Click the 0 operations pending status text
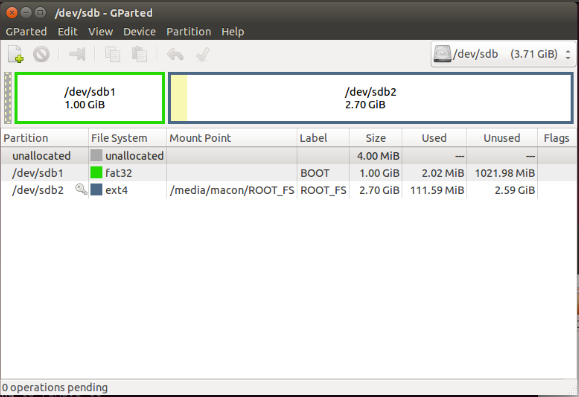This screenshot has height=397, width=579. click(55, 387)
